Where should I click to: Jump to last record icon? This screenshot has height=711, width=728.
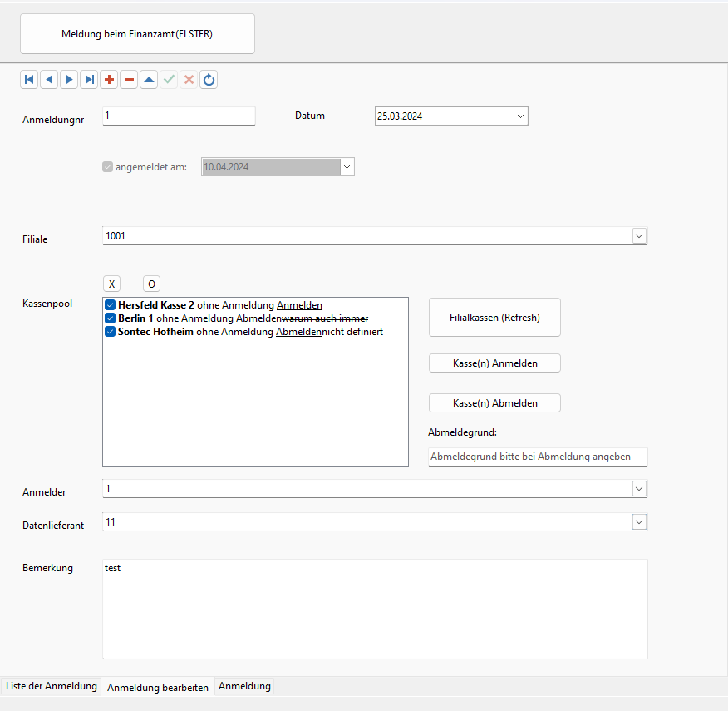click(89, 80)
